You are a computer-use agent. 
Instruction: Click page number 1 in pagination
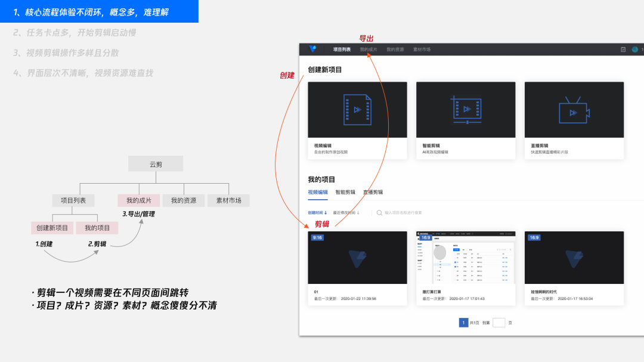tap(463, 323)
